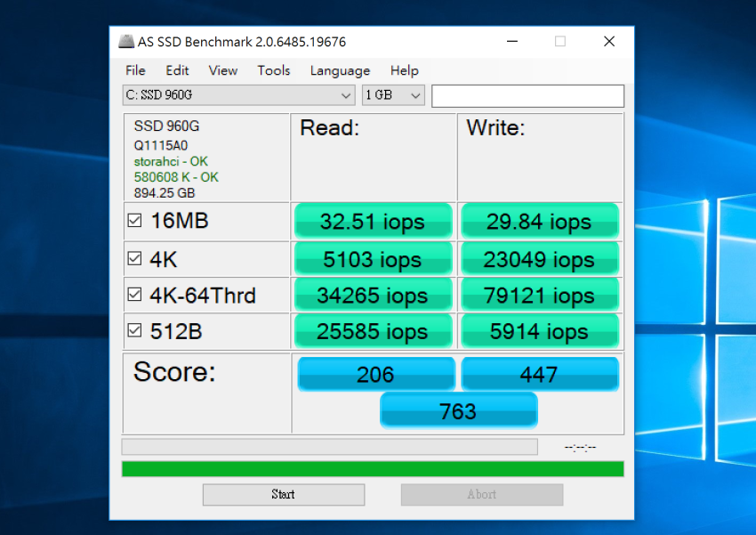Click the total score field showing 763
The image size is (756, 535).
tap(458, 410)
